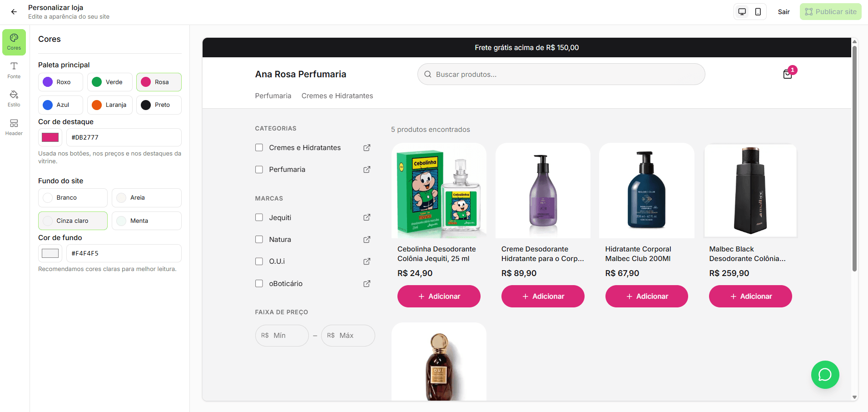The image size is (868, 412).
Task: Check the Perfumaria category filter
Action: (259, 169)
